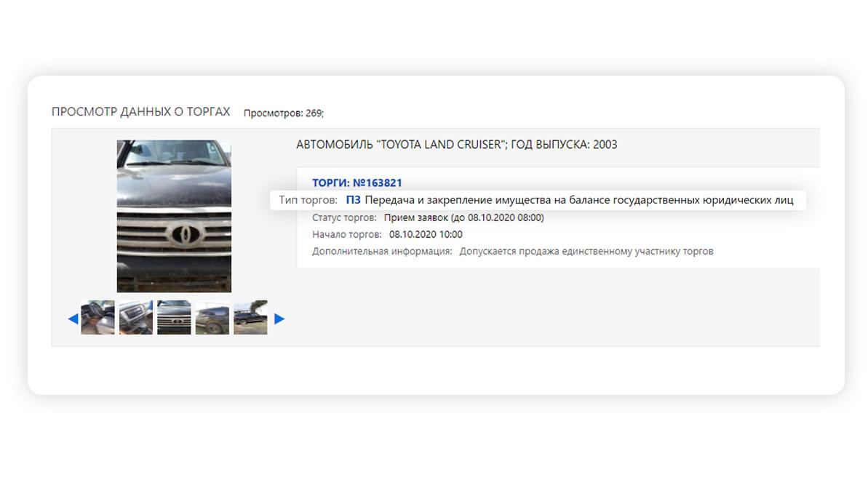Open the steering wheel interior thumbnail
The image size is (868, 488).
click(98, 318)
